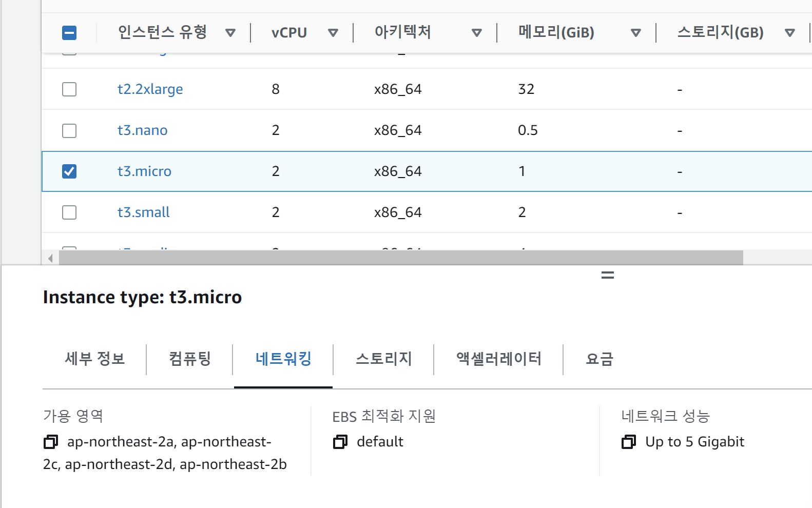Expand the 아키텍처 column dropdown arrow
The width and height of the screenshot is (812, 508).
[x=477, y=33]
